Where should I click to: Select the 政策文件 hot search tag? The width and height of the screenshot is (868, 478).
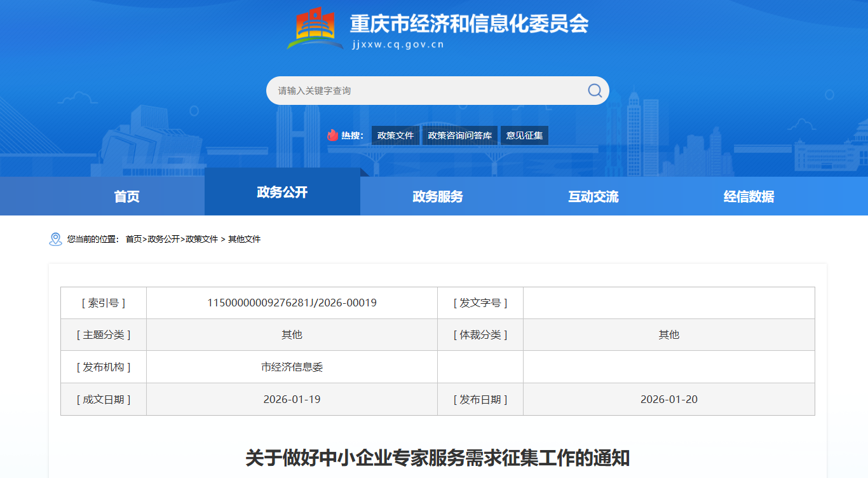[395, 135]
